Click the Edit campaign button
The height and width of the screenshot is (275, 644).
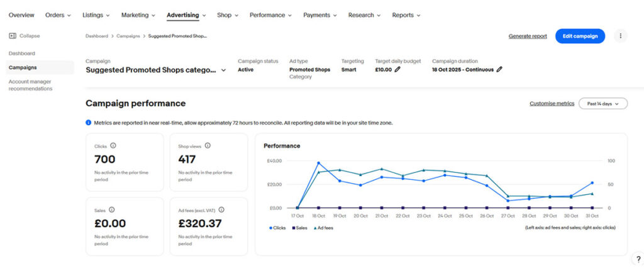(580, 36)
